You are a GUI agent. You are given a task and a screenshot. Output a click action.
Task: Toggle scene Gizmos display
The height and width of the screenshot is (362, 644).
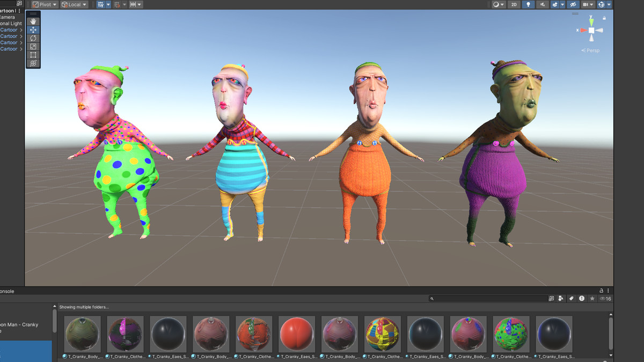[601, 4]
